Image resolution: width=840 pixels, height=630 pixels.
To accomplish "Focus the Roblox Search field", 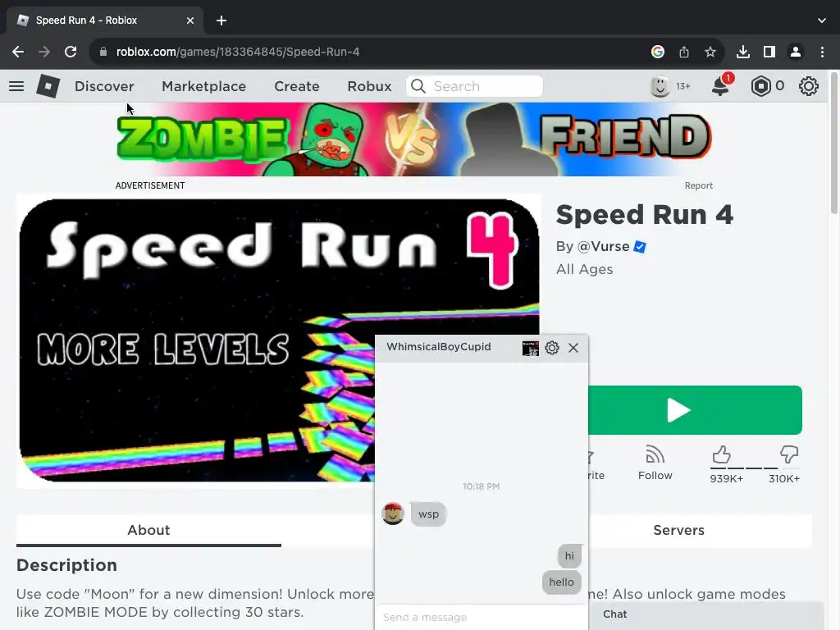I will [474, 86].
